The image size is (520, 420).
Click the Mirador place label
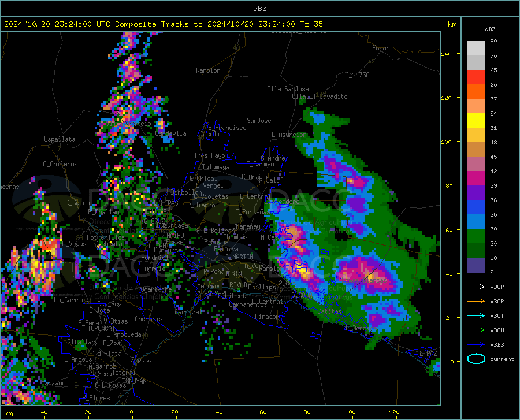[x=267, y=317]
